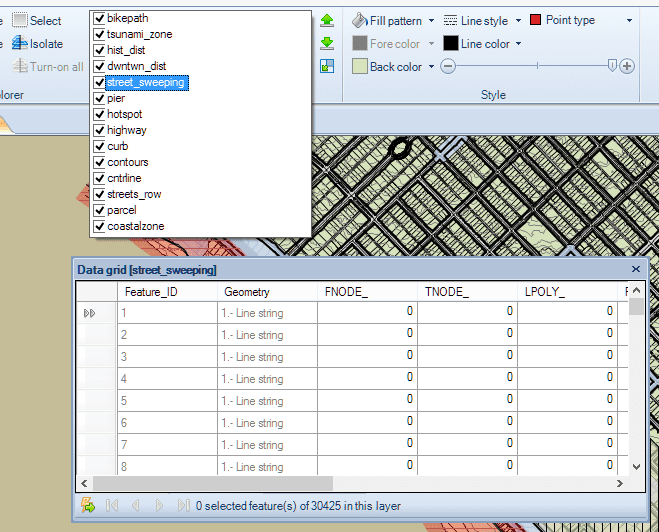Open the Fill pattern dropdown
Viewport: 659px width, 532px height.
[431, 20]
